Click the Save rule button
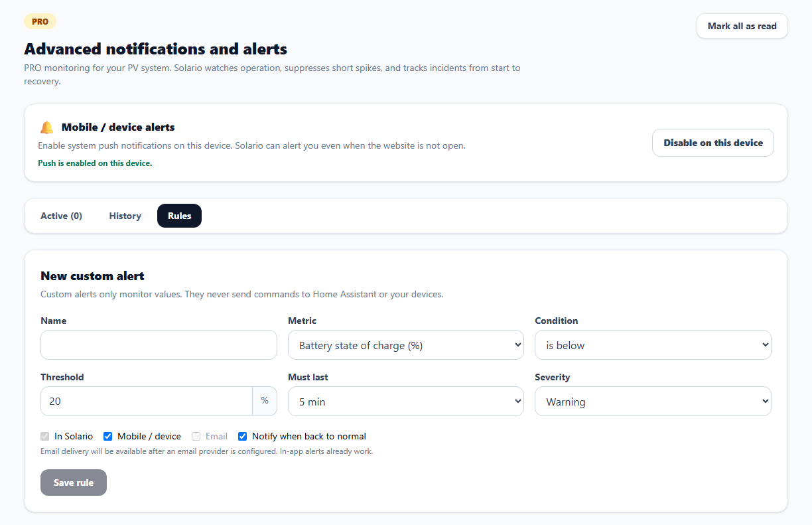The height and width of the screenshot is (525, 812). click(74, 483)
